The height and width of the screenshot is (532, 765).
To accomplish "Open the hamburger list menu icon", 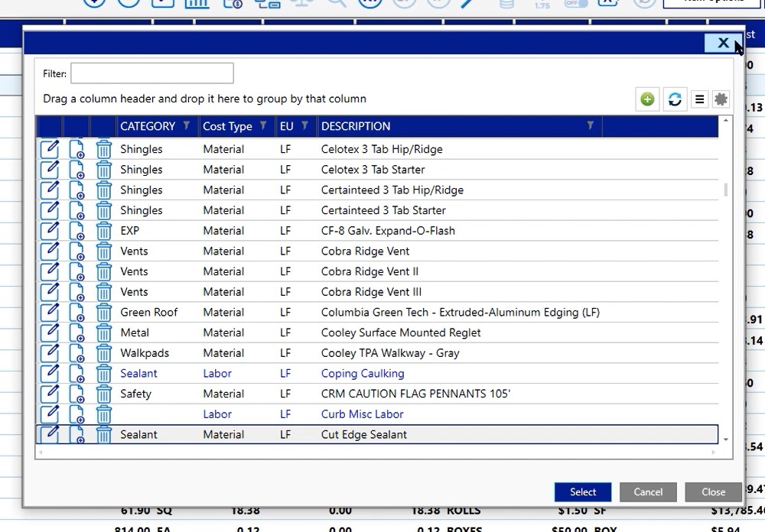I will tap(699, 99).
